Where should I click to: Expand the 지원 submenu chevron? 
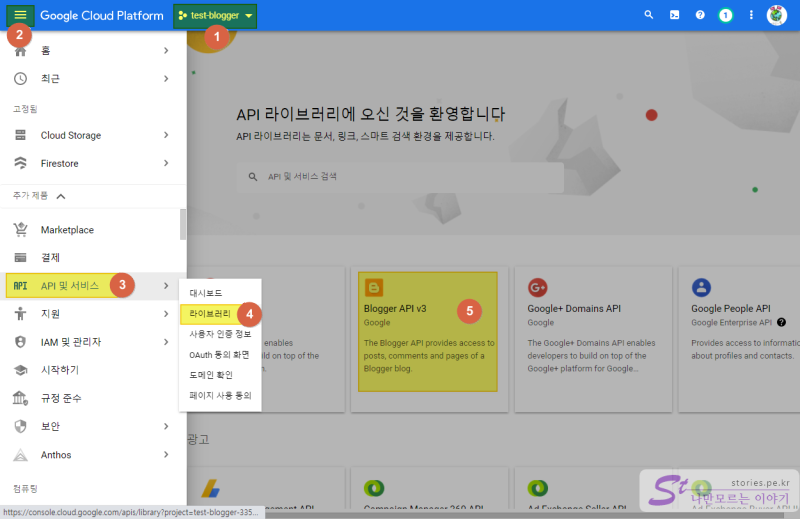point(166,313)
